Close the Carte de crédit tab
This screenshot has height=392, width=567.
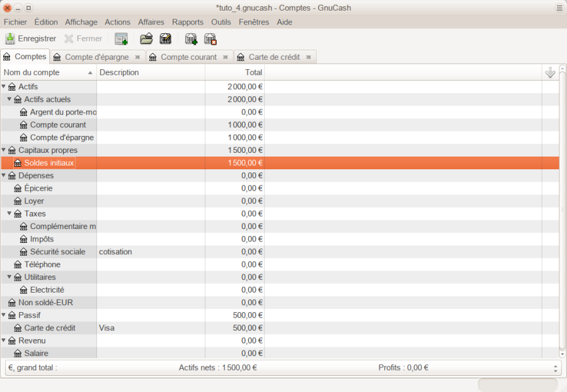(x=309, y=57)
